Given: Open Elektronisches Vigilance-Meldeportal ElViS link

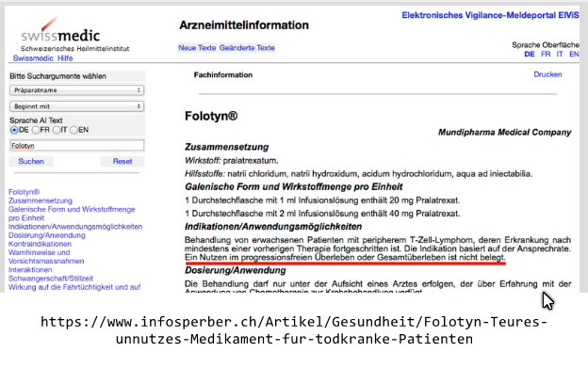Looking at the screenshot, I should tap(490, 15).
